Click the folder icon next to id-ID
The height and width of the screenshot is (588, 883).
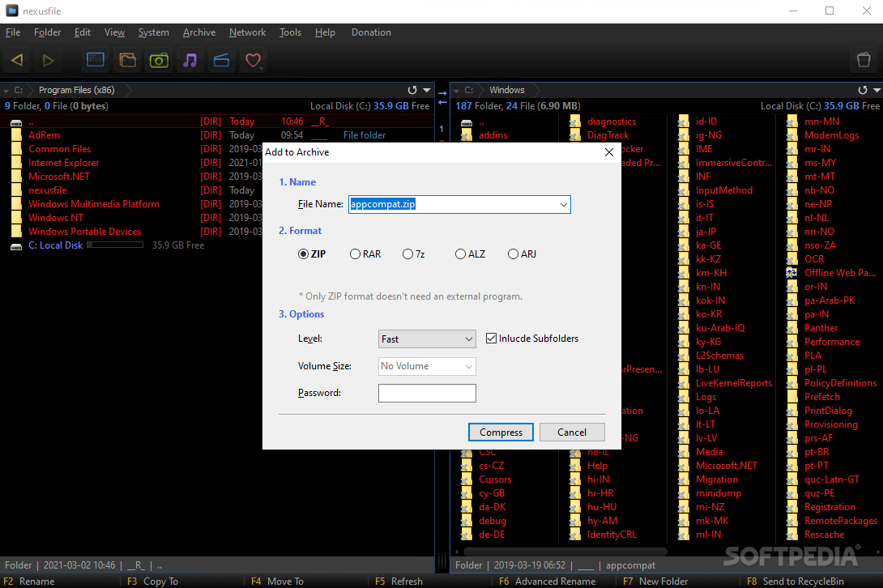click(684, 121)
